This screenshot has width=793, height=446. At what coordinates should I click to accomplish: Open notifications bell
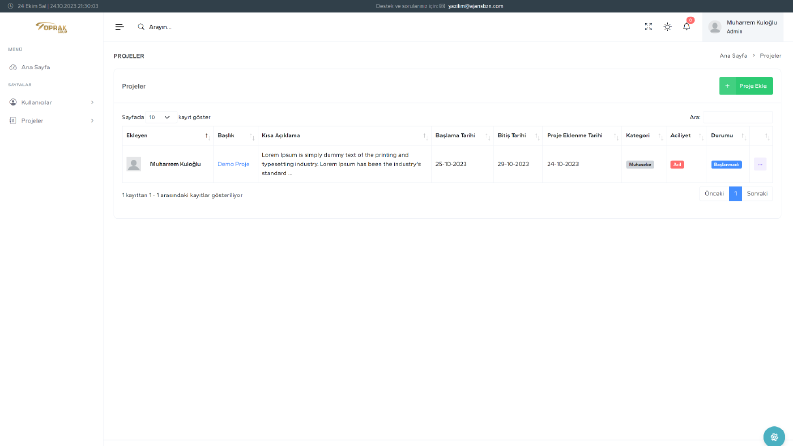(686, 26)
